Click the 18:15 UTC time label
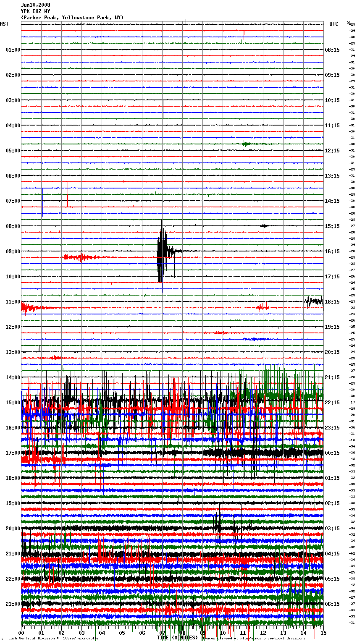 coord(332,302)
